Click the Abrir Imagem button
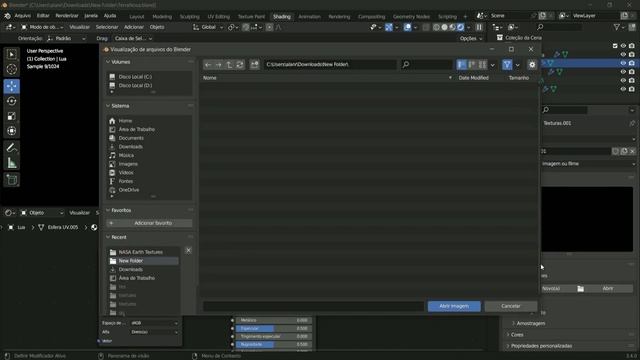640x360 pixels. (x=454, y=306)
